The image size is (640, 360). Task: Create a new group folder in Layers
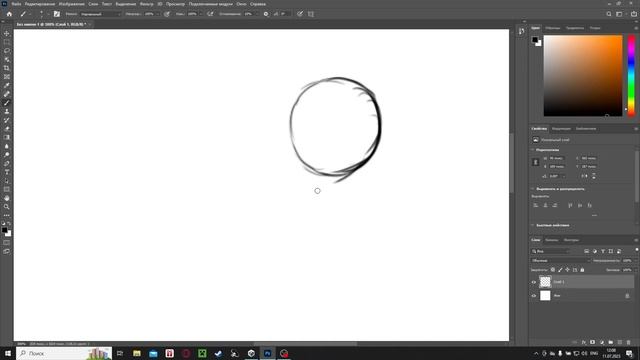pos(611,342)
